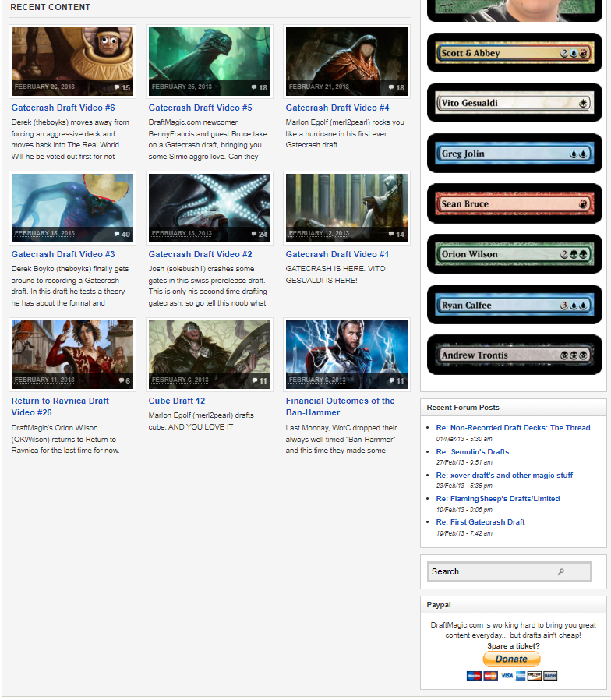The width and height of the screenshot is (611, 700).
Task: Select the Scott & Abbey author card
Action: point(514,53)
